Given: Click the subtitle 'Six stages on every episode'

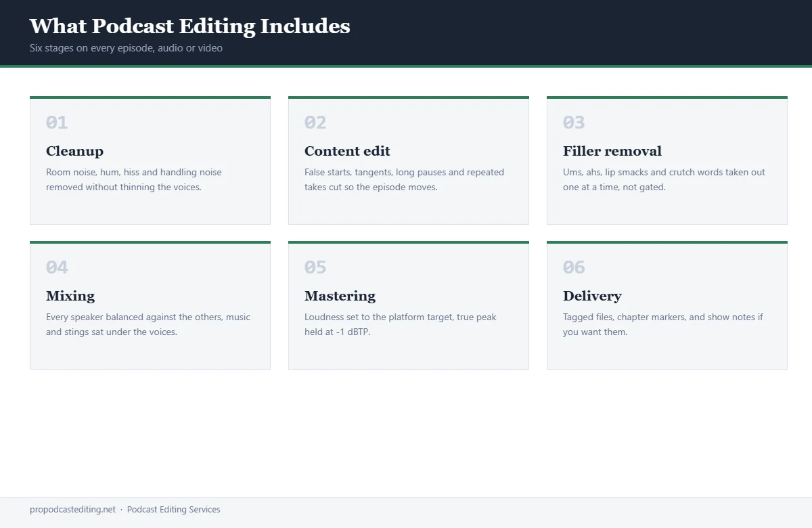Looking at the screenshot, I should [126, 48].
